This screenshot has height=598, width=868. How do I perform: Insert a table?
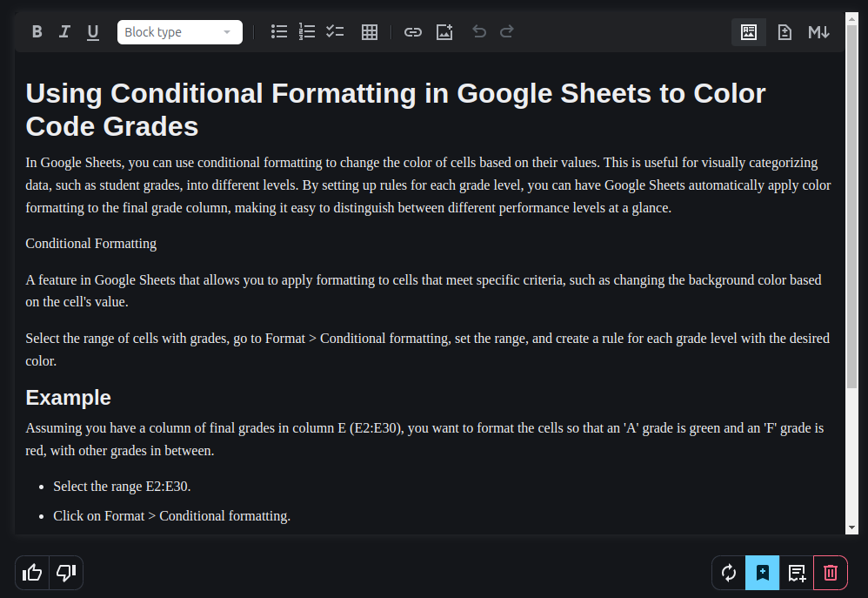(x=370, y=32)
